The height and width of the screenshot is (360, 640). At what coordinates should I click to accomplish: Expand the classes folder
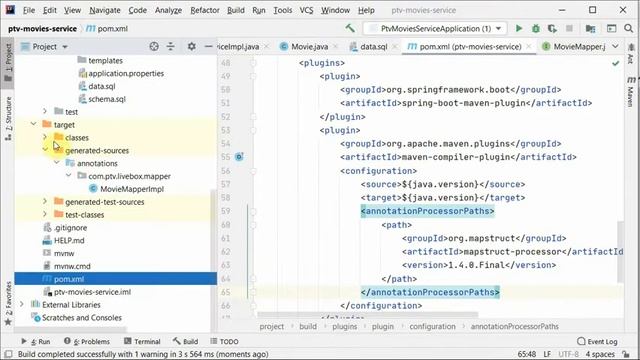[x=45, y=137]
